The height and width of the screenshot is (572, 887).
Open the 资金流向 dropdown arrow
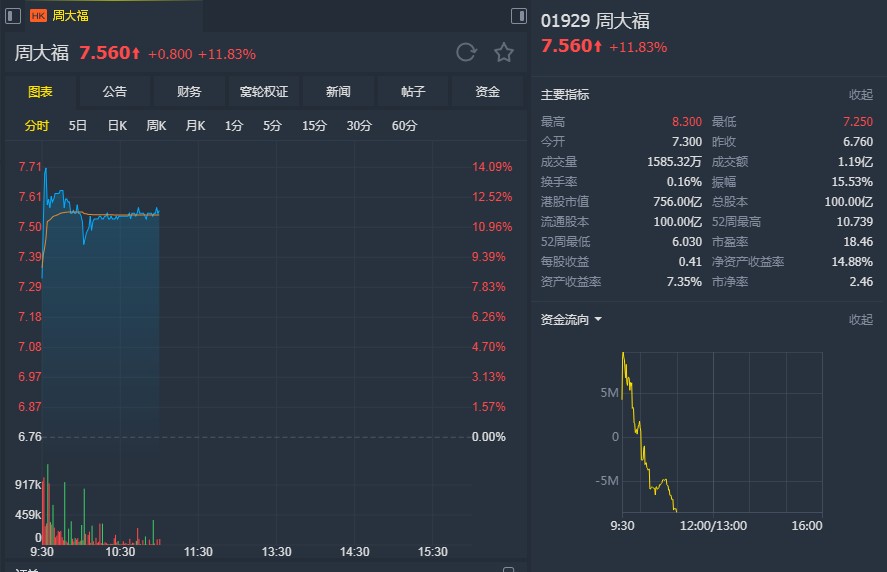point(598,320)
